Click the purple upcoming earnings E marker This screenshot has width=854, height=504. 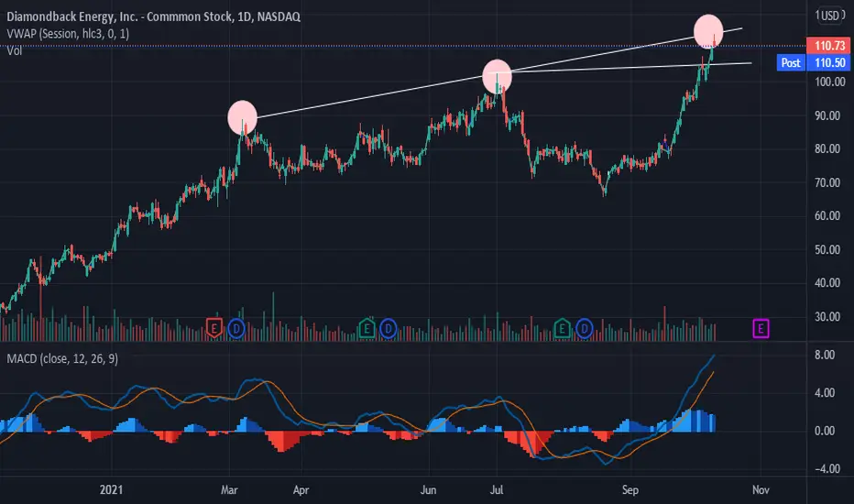click(x=761, y=329)
